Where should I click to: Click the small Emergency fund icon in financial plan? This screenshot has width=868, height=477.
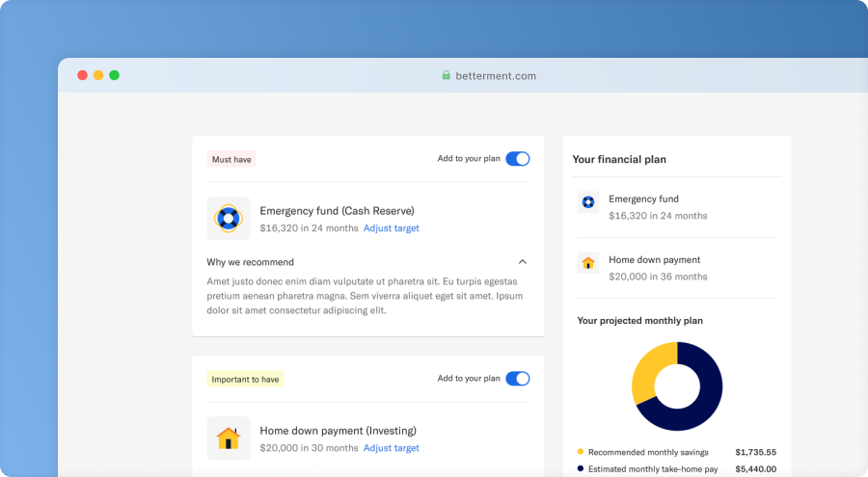588,202
